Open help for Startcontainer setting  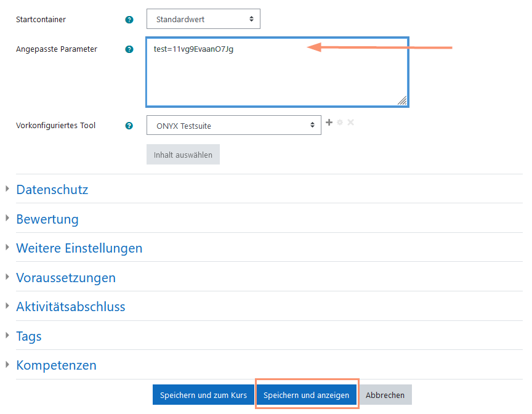click(129, 19)
